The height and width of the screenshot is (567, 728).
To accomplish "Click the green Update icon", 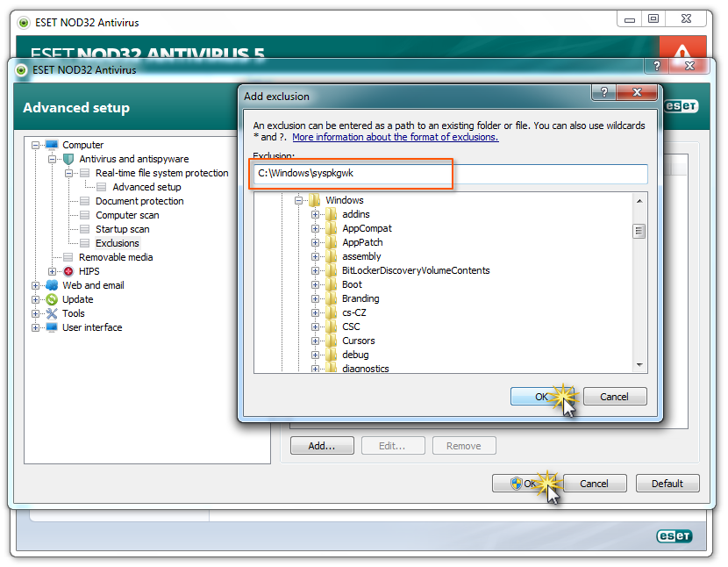I will (x=52, y=299).
